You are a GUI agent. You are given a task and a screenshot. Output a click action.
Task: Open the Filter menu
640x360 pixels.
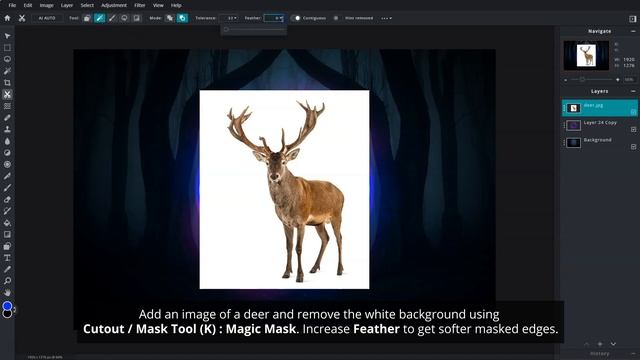[x=140, y=5]
